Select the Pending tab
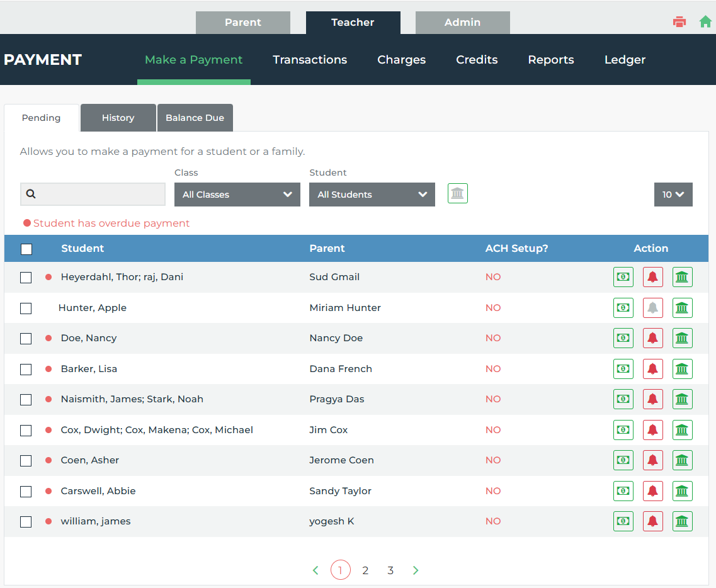The width and height of the screenshot is (716, 588). tap(42, 118)
